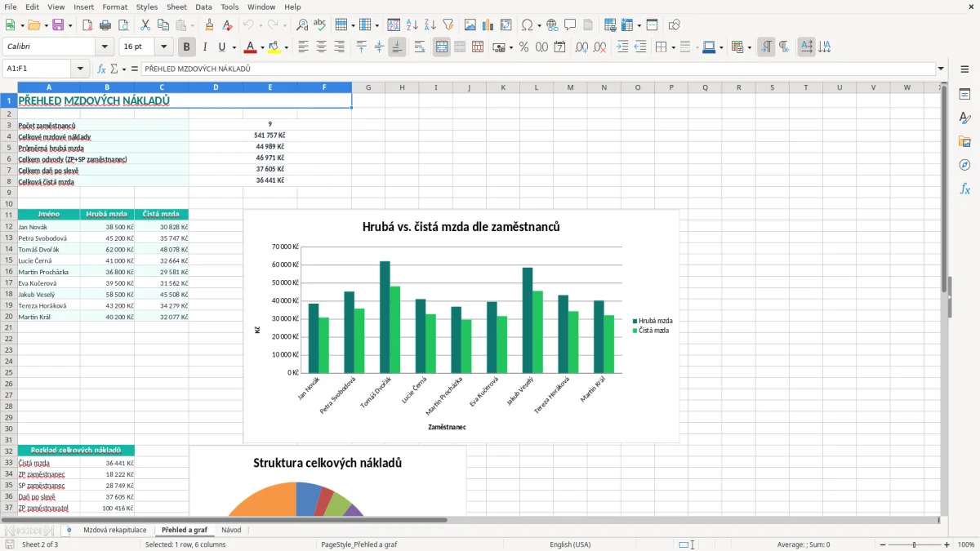Click the formula input line
This screenshot has width=980, height=551.
tap(537, 69)
